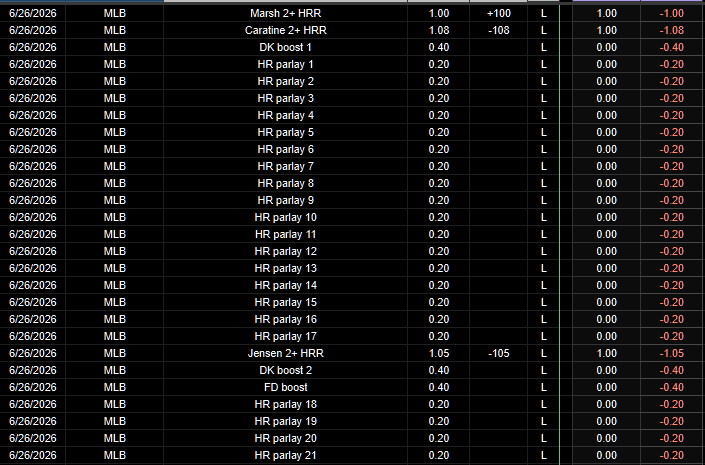Screen dimensions: 705x465
Task: Select the 'HR parlay 20' cell
Action: tap(286, 438)
